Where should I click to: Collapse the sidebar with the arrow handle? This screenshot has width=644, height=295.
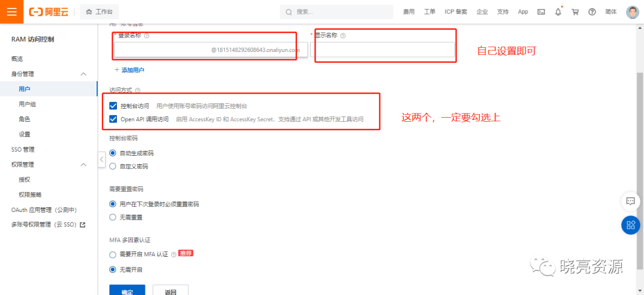click(x=101, y=159)
